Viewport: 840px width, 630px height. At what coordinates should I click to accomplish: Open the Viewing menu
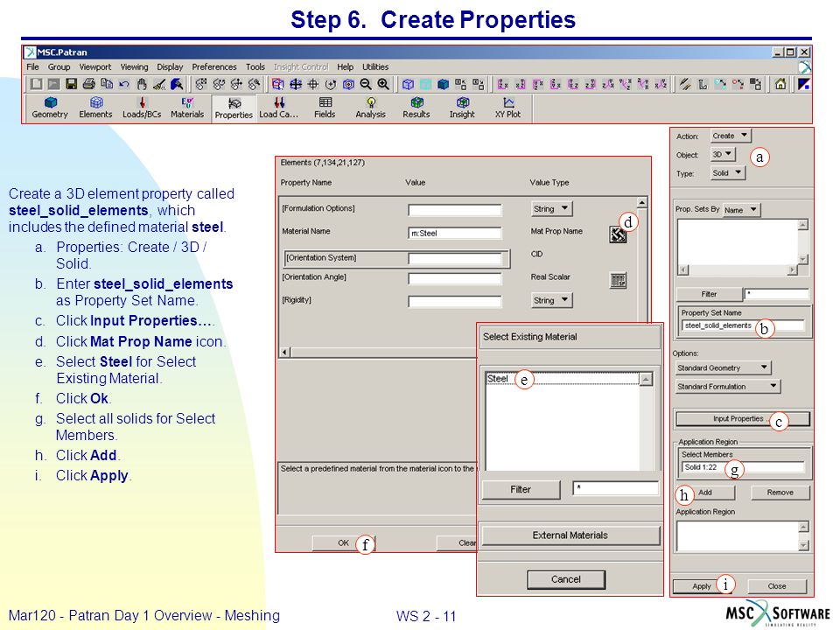[x=134, y=67]
